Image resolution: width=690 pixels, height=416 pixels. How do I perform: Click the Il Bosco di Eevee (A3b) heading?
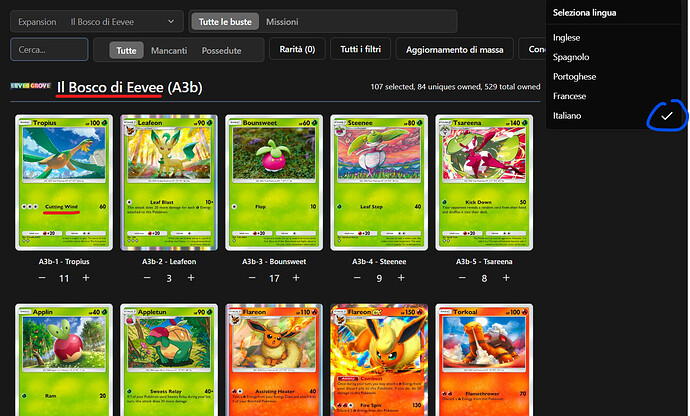pos(129,87)
